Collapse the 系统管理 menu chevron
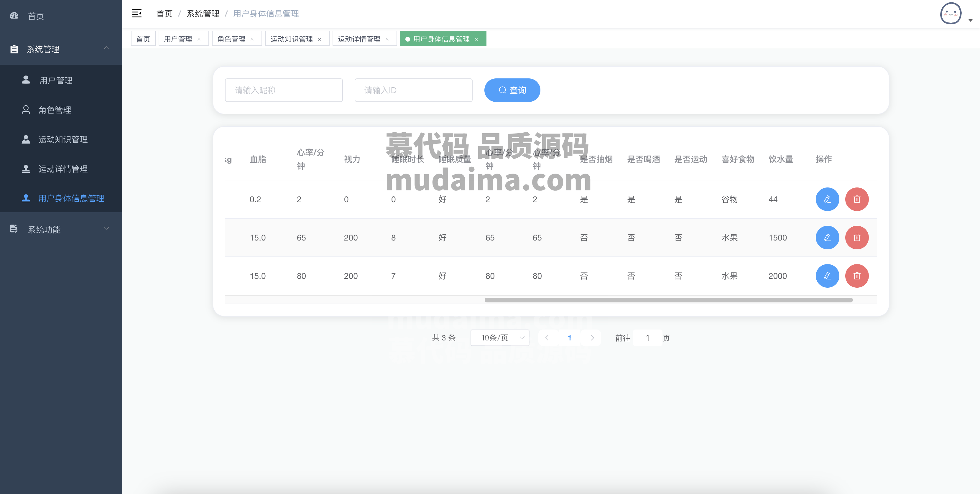Screen dimensions: 980x494 (107, 48)
